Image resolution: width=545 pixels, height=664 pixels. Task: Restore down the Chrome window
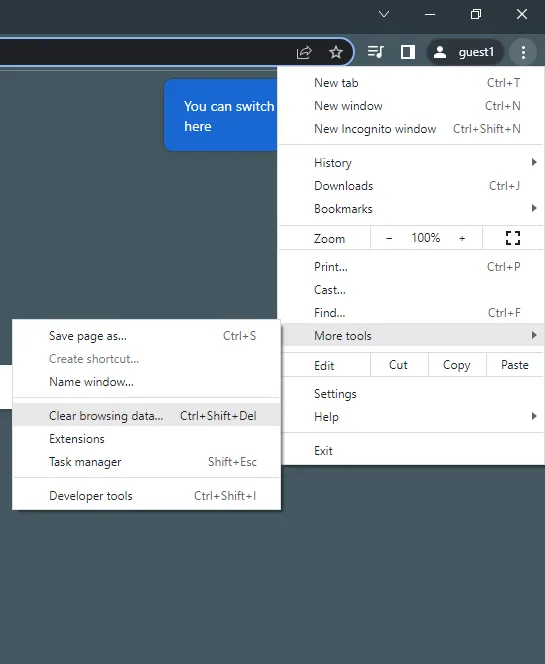[x=476, y=14]
